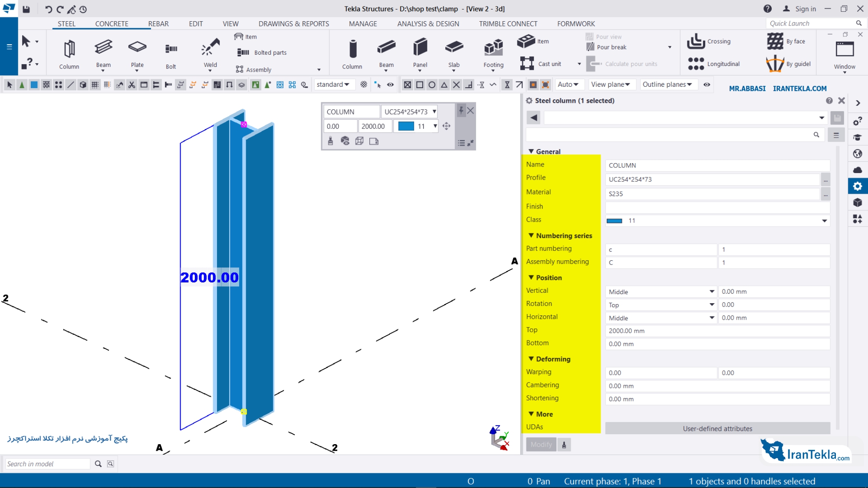The width and height of the screenshot is (868, 488).
Task: Click the concrete Column tool
Action: [352, 54]
